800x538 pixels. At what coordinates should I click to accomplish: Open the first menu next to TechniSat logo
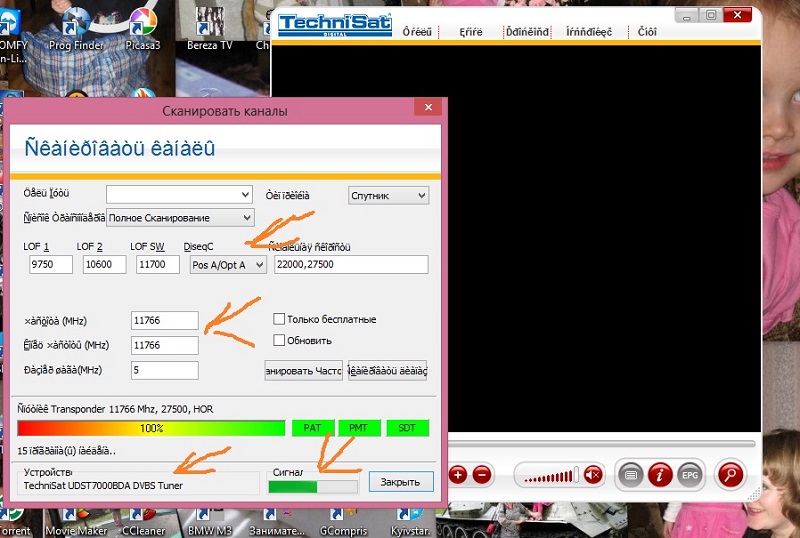point(417,31)
